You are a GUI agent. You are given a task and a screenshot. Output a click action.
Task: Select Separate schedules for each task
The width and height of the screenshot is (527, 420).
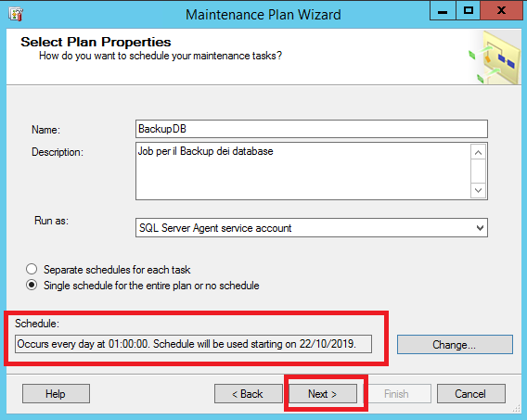tap(32, 269)
